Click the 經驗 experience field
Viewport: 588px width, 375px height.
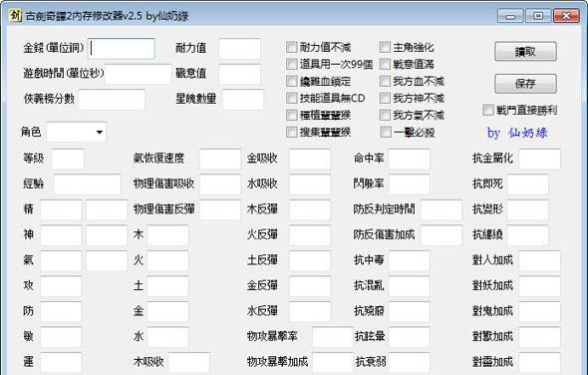(x=87, y=184)
